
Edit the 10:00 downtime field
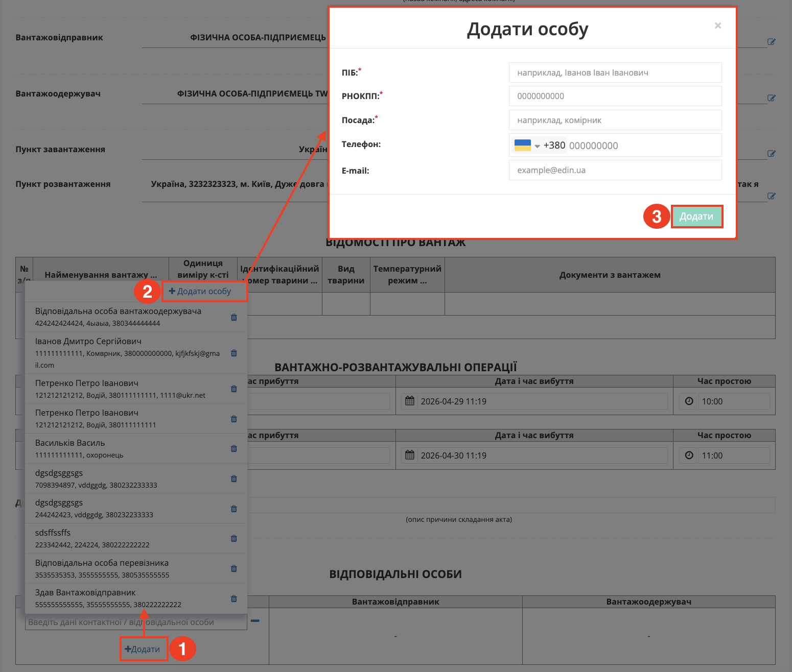coord(734,401)
